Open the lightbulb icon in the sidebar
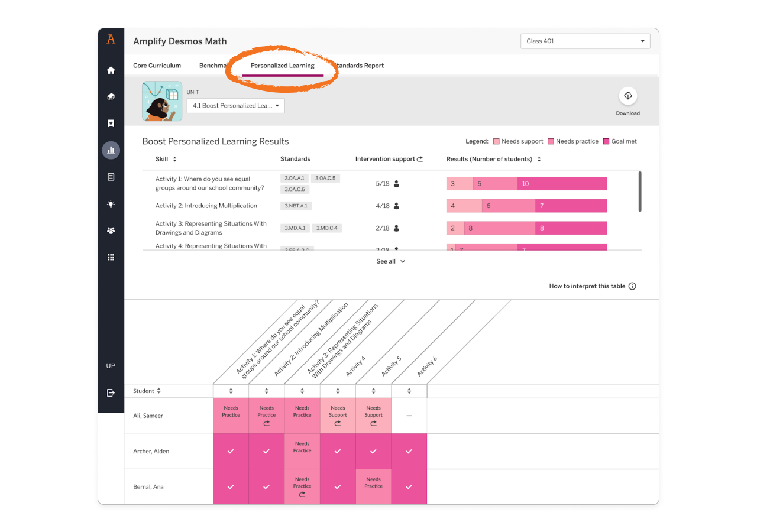 click(x=111, y=204)
